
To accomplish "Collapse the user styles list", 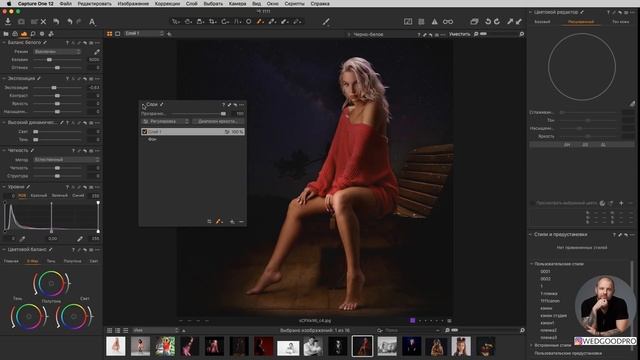I will [x=532, y=264].
